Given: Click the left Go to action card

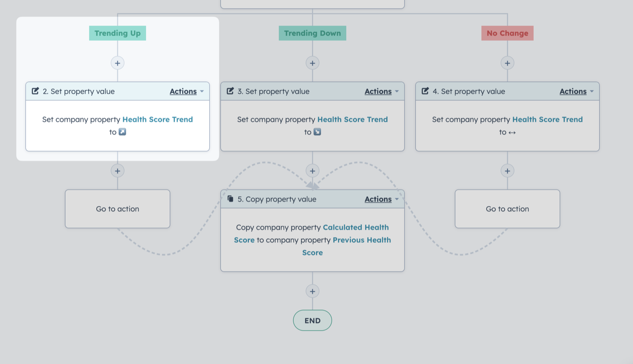Looking at the screenshot, I should pos(117,209).
